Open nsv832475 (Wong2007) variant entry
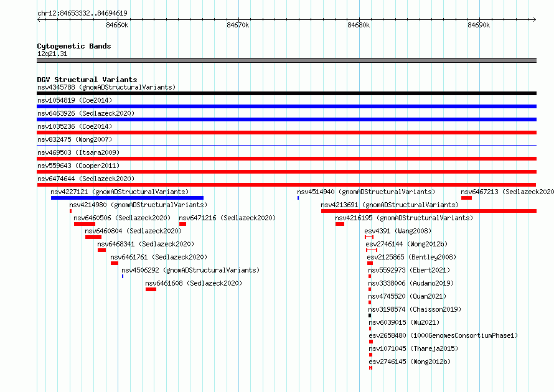Screen dimensions: 554x392 click(x=75, y=139)
